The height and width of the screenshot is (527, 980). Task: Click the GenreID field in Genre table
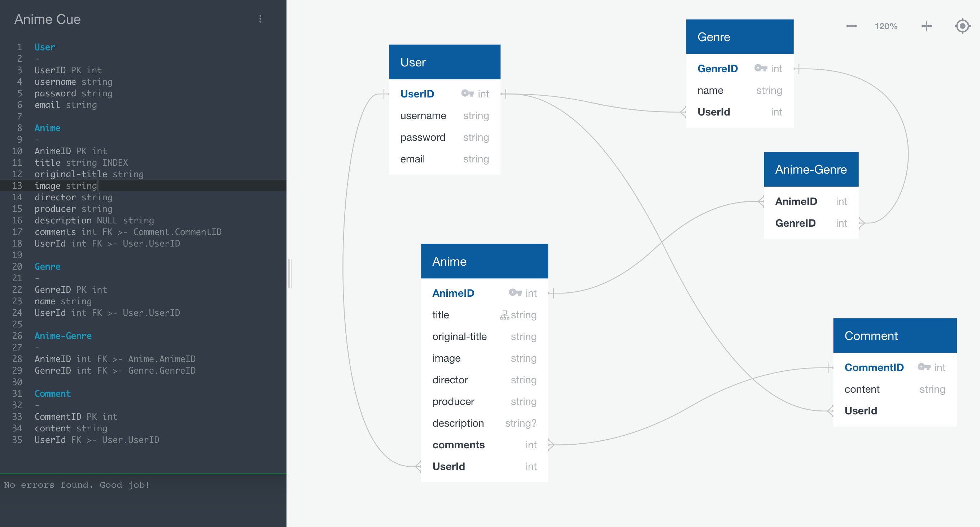(740, 69)
